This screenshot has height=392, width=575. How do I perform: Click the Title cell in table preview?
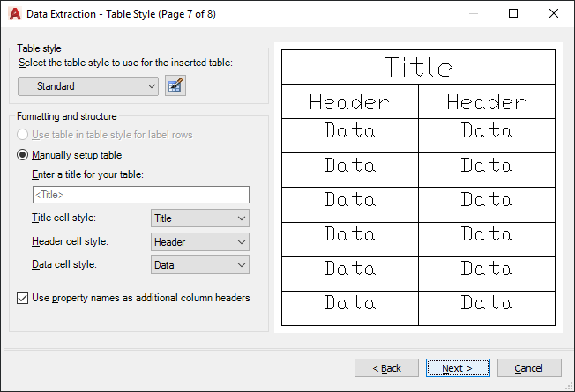click(418, 67)
